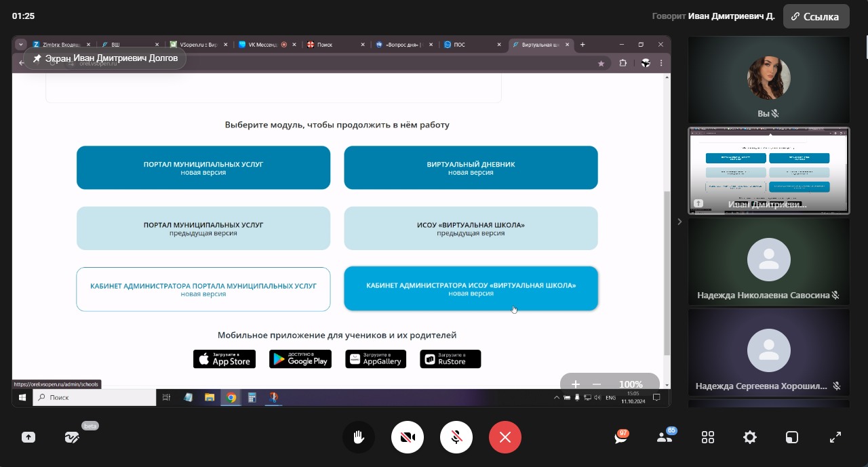Click the pinned screen label of Иван Дмитриевич Долгов
The image size is (868, 467).
coord(105,58)
